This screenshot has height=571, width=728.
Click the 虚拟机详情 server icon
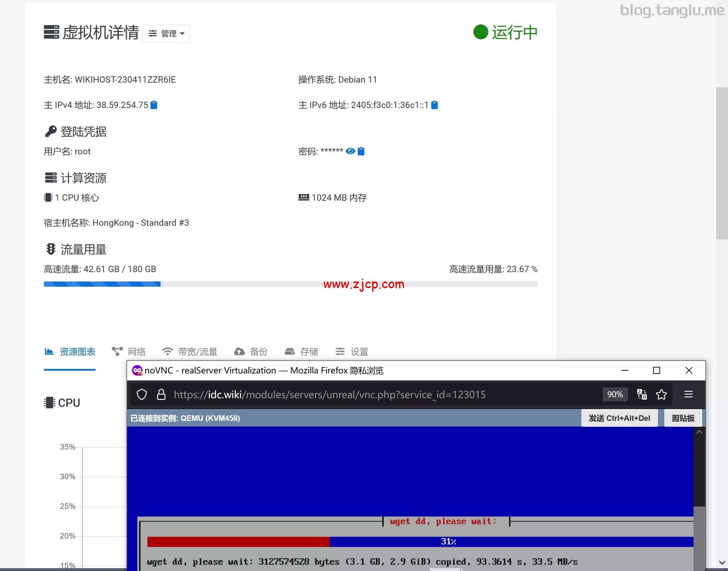click(x=52, y=32)
